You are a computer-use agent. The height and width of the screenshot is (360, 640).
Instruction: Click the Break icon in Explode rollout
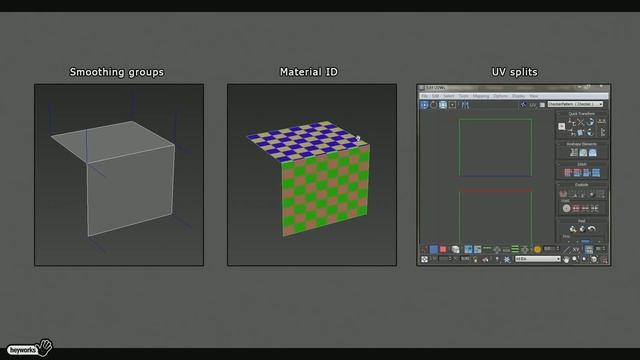(x=563, y=193)
